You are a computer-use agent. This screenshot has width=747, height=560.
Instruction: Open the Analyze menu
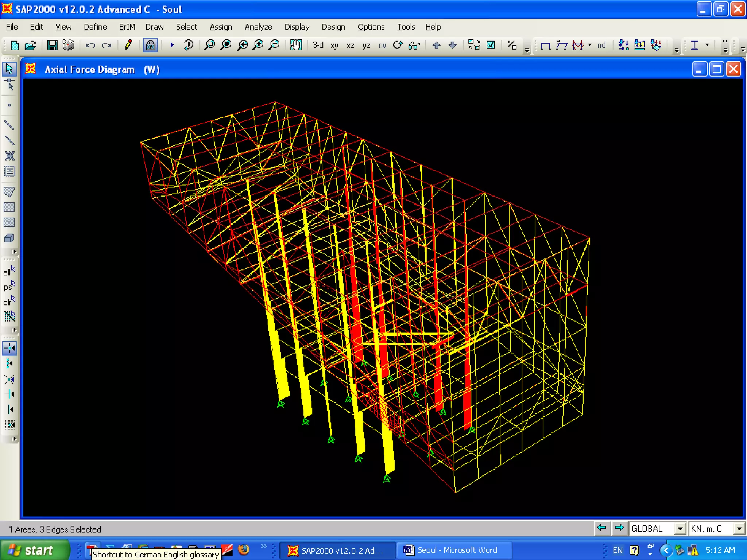click(x=258, y=27)
